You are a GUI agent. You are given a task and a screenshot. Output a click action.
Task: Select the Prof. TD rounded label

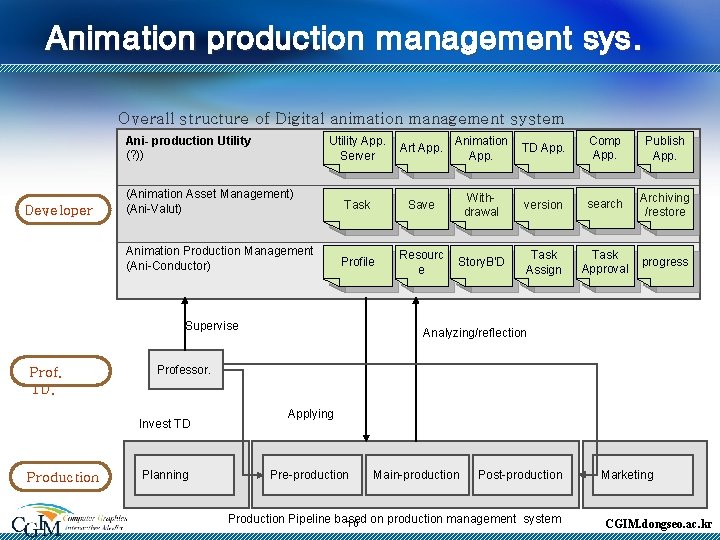pos(61,371)
